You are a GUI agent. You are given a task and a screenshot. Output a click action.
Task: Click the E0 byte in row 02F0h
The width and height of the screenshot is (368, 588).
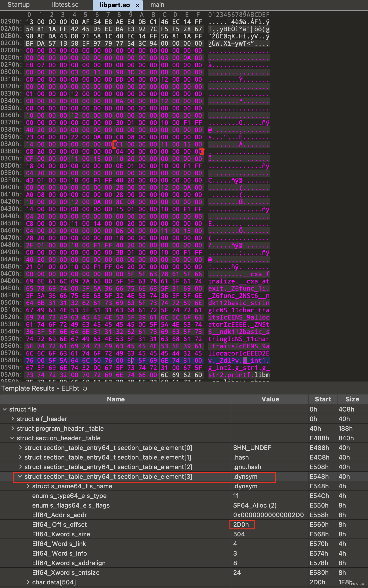[x=30, y=65]
